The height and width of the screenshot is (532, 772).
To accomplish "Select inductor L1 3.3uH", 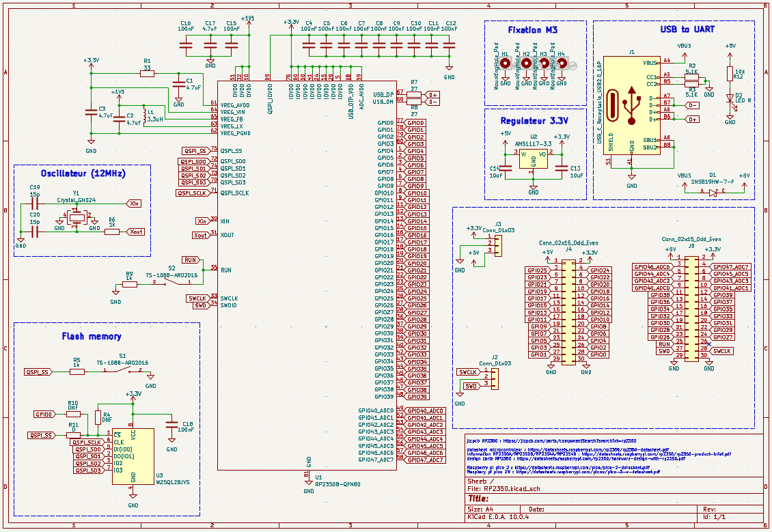I will 144,114.
